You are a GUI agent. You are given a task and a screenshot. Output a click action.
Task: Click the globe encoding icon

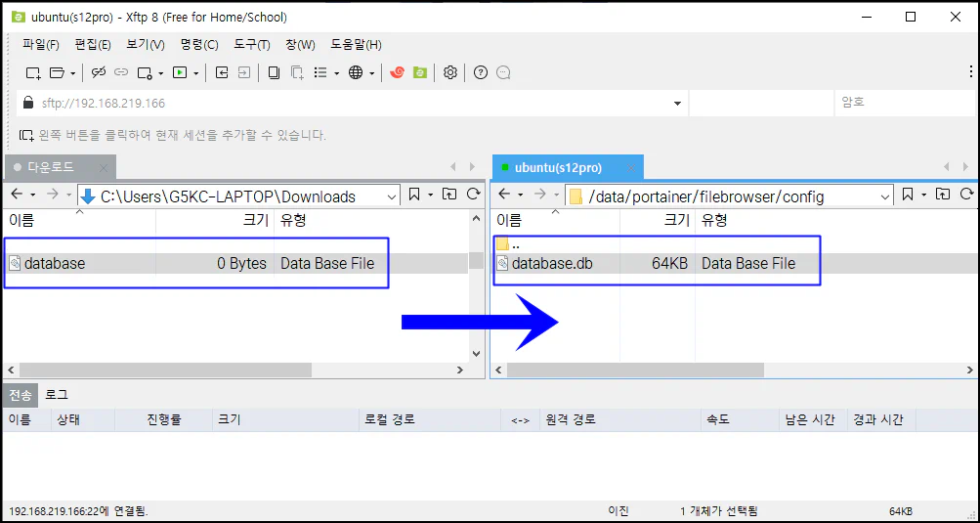[356, 73]
